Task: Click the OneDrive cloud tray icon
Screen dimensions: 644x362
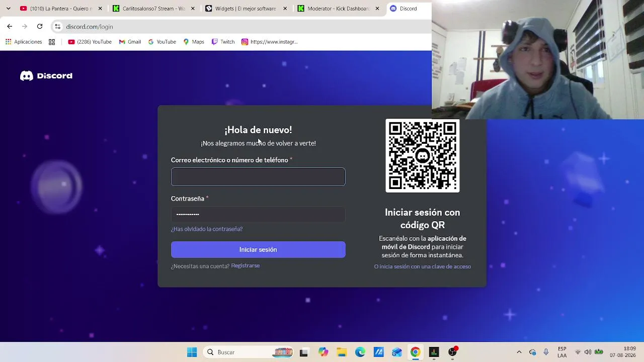Action: (x=533, y=352)
